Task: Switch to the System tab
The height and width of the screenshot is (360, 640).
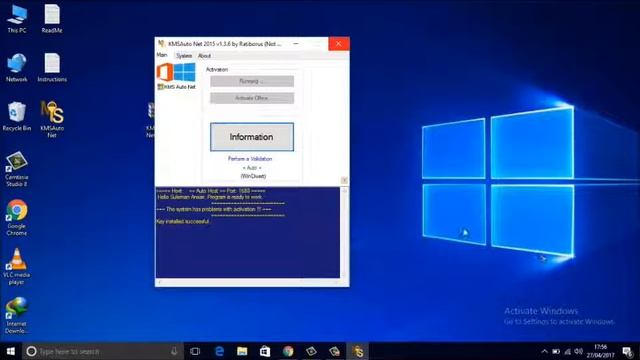Action: pos(184,56)
